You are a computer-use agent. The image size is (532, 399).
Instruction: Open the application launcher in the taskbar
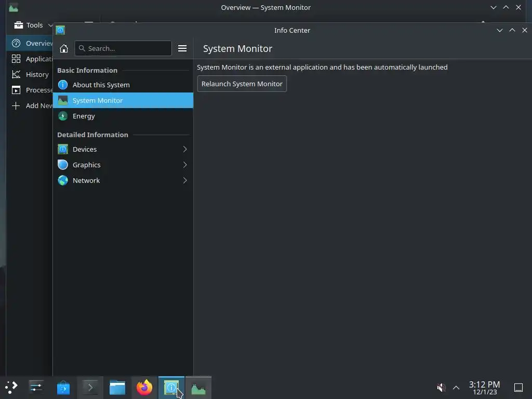pos(11,388)
